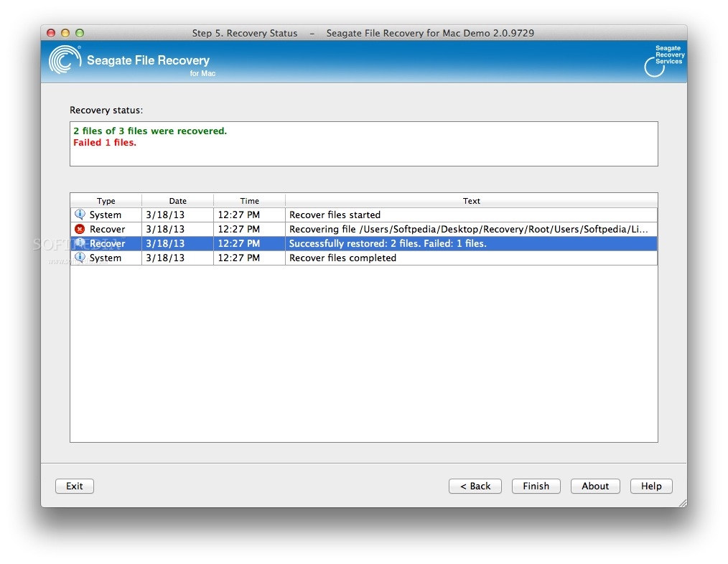Click the Seagate File Recovery wordmark
The width and height of the screenshot is (728, 564).
[x=149, y=60]
